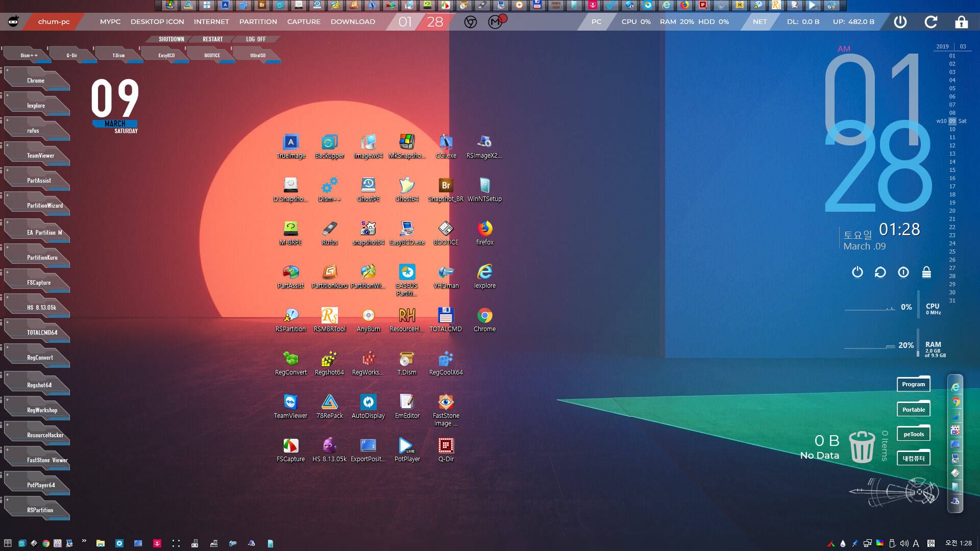Open EmEditor desktop icon
Image resolution: width=980 pixels, height=551 pixels.
click(x=407, y=407)
